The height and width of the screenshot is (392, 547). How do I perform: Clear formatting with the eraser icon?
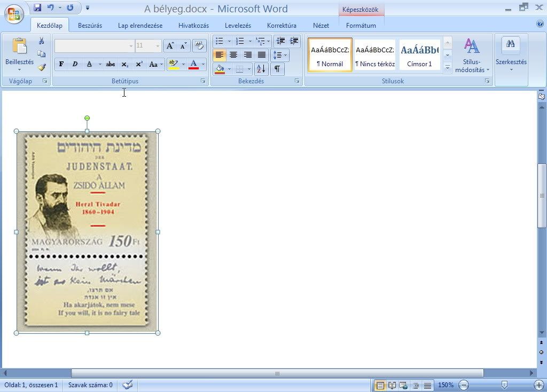[199, 46]
